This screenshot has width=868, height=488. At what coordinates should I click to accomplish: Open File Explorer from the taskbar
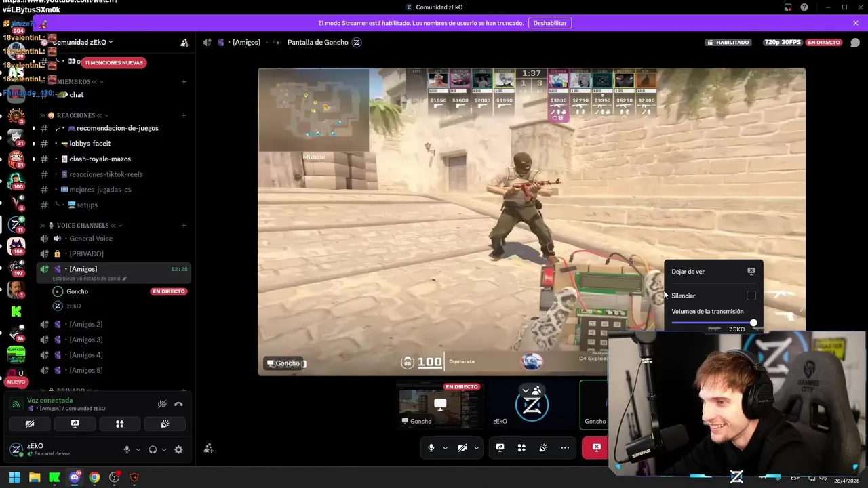(x=35, y=477)
